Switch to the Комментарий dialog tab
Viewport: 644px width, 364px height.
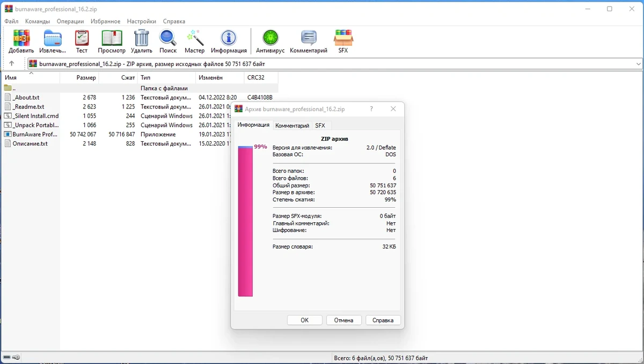pos(292,126)
